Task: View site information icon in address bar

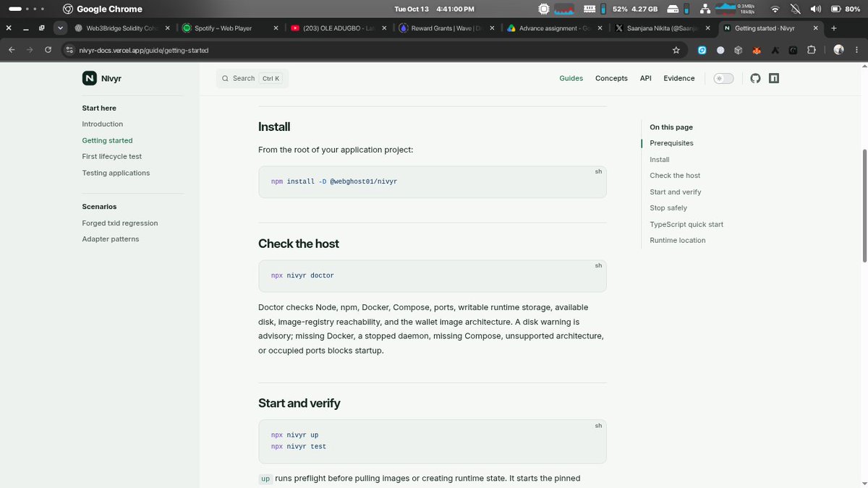Action: 69,50
